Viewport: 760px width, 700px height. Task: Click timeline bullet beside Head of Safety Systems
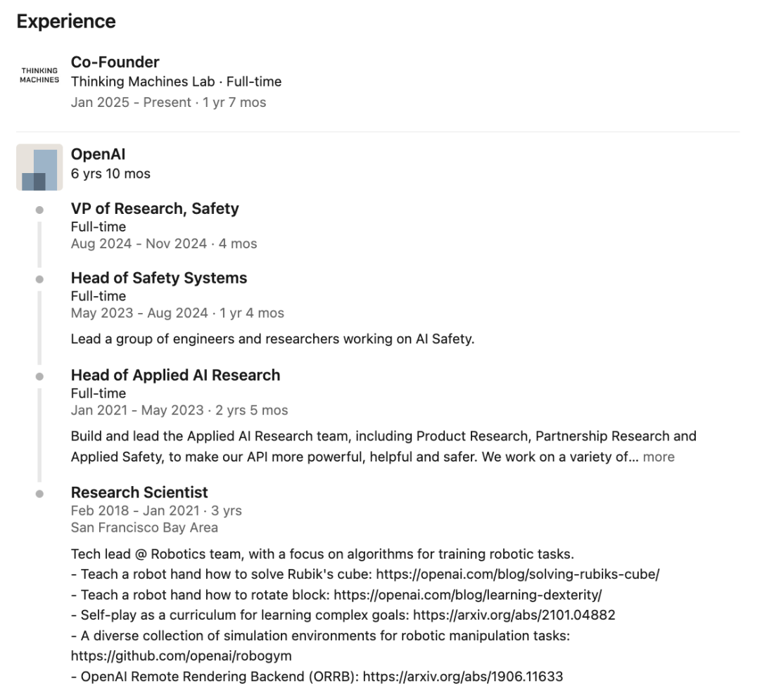(39, 279)
